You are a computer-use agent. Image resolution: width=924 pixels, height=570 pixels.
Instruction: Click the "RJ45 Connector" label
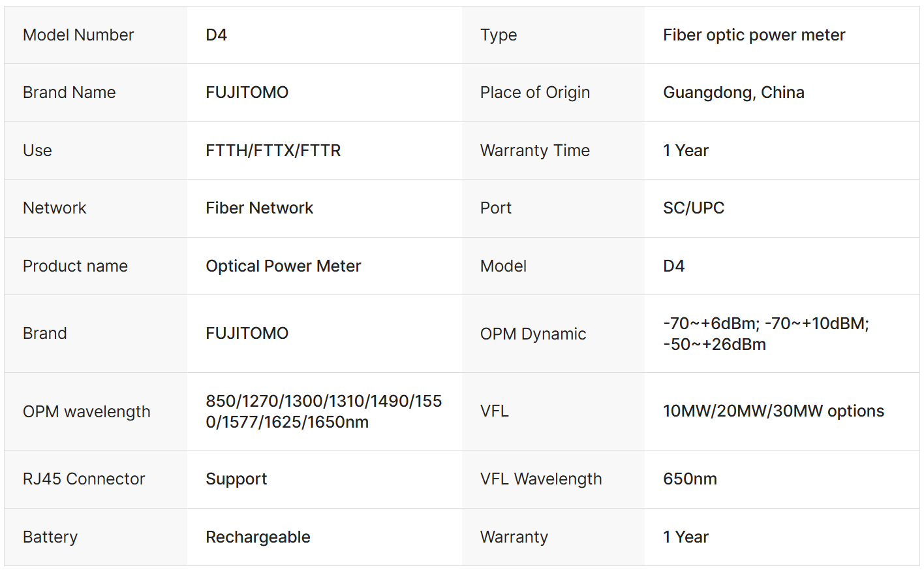click(84, 479)
